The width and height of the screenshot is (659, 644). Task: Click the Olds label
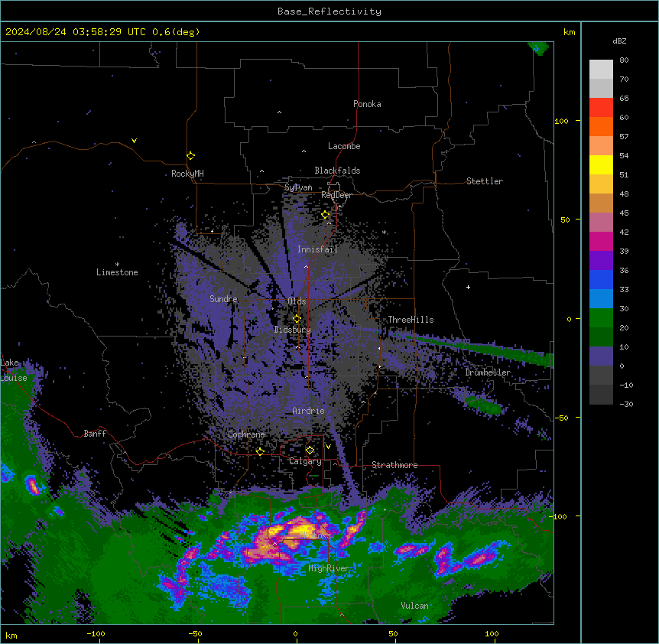[x=297, y=301]
